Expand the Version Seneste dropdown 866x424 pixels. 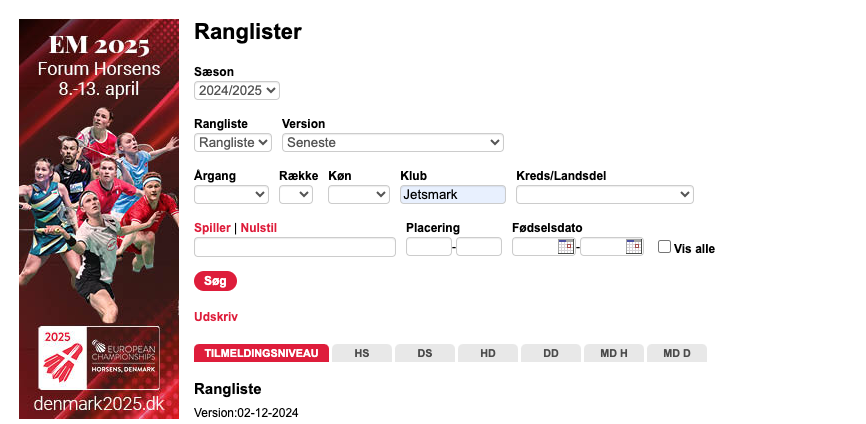[x=393, y=142]
